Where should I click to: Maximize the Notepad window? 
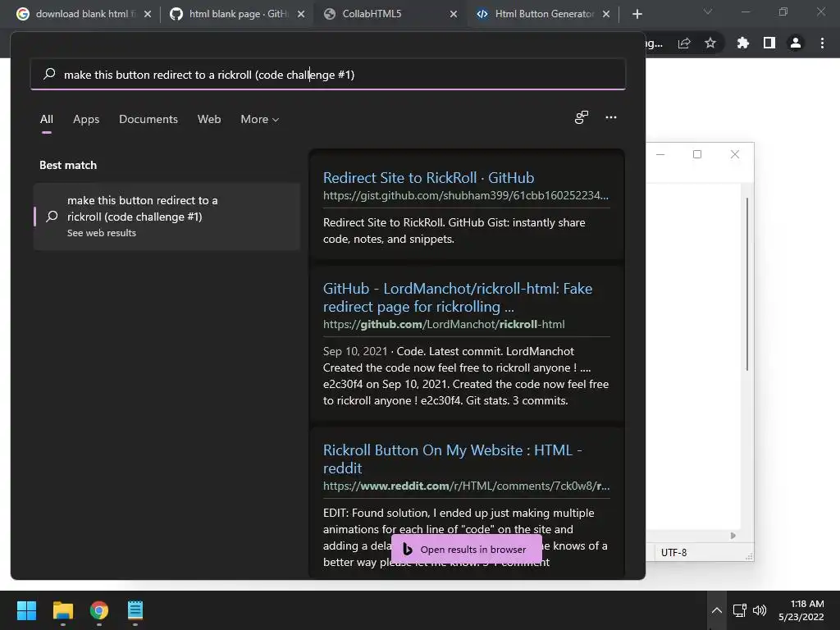pyautogui.click(x=697, y=154)
